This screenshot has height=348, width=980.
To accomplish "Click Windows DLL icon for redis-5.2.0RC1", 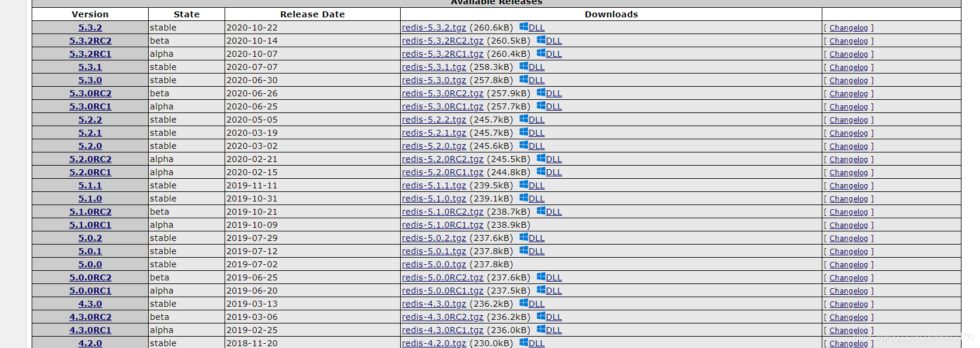I will tap(541, 172).
